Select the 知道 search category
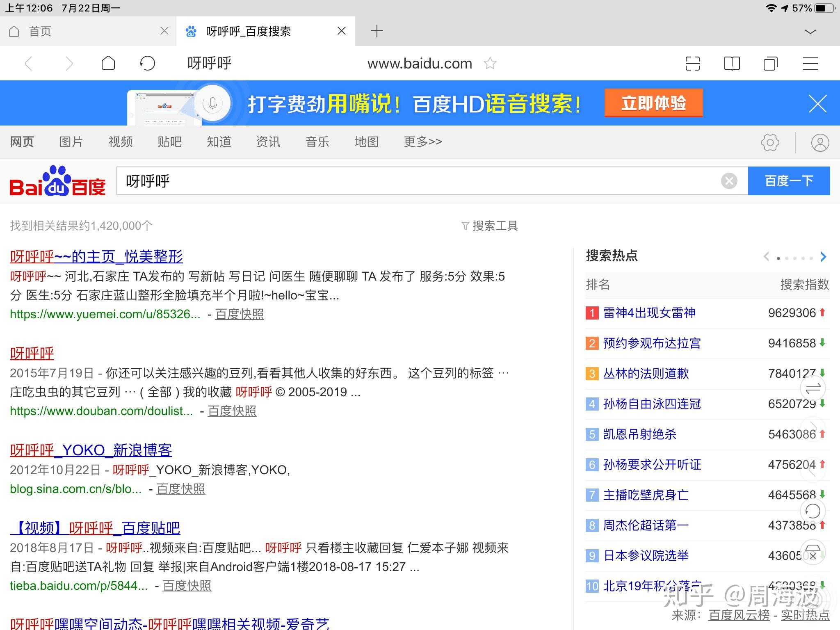Screen dimensions: 840x630 219,142
